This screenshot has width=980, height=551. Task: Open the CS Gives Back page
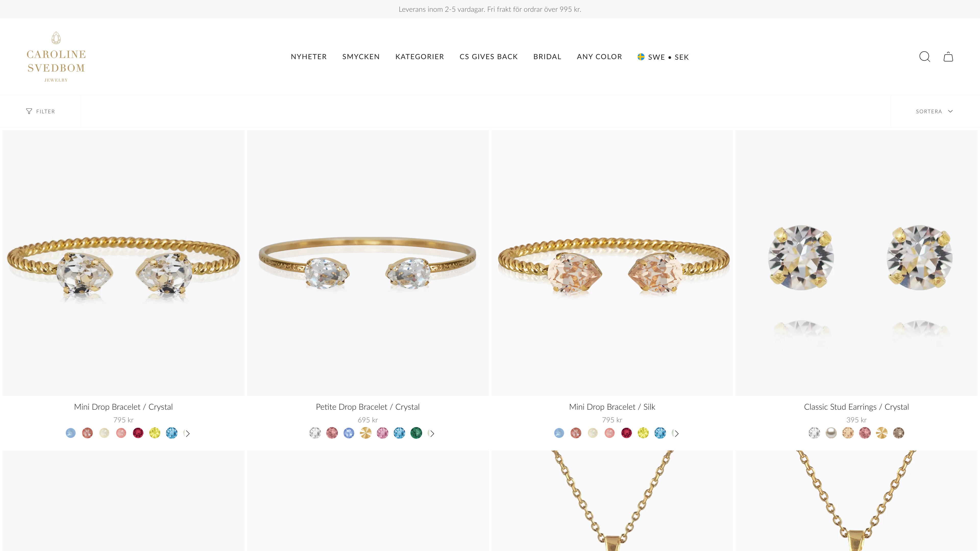(x=488, y=57)
